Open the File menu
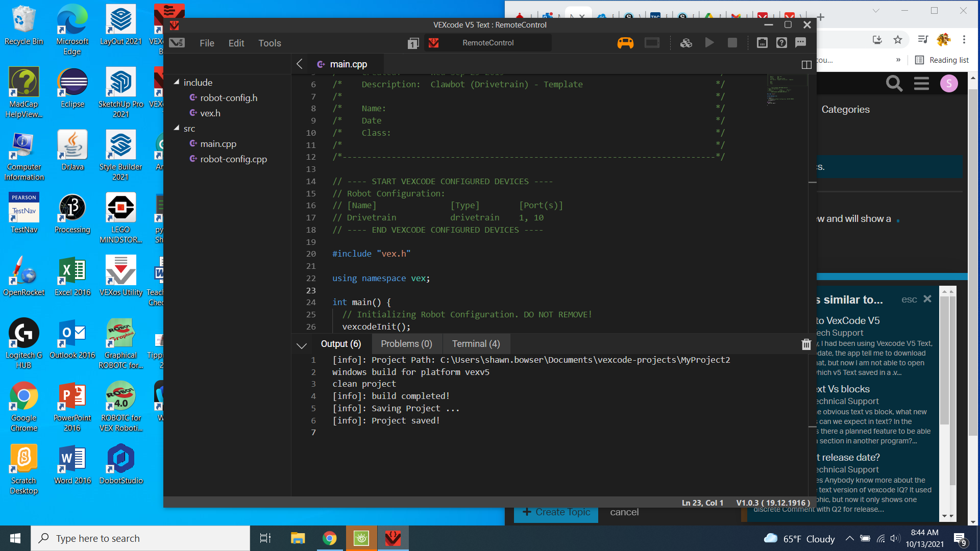 (207, 43)
